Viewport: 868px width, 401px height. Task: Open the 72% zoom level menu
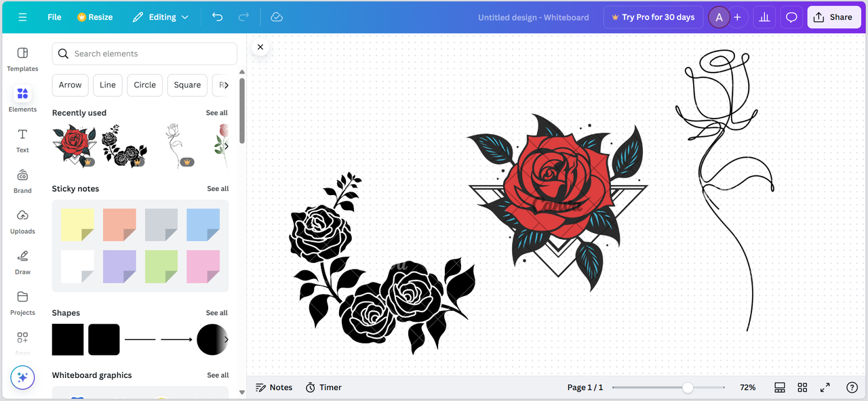tap(747, 387)
